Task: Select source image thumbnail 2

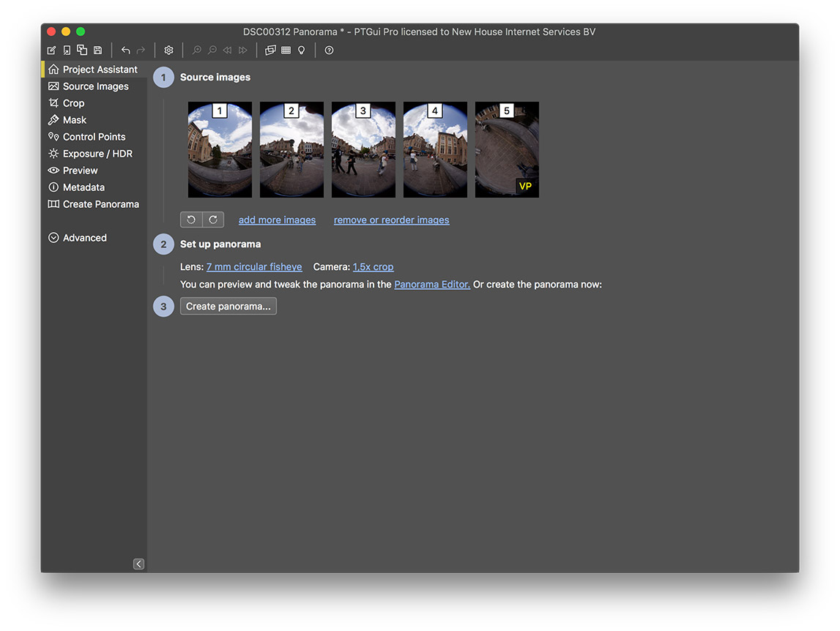Action: coord(292,149)
